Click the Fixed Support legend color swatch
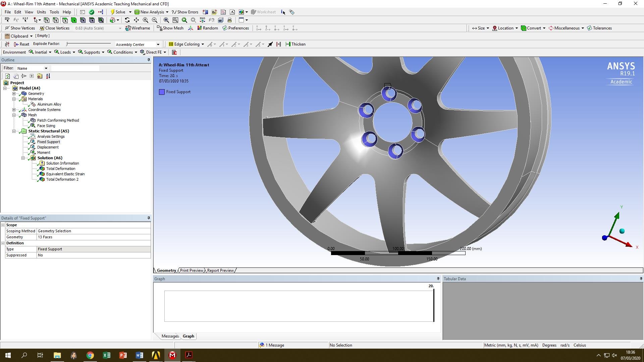Screen dimensions: 644x362 point(162,92)
